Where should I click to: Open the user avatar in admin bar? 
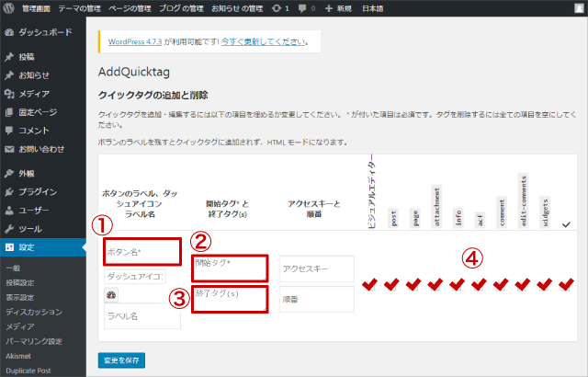(579, 8)
